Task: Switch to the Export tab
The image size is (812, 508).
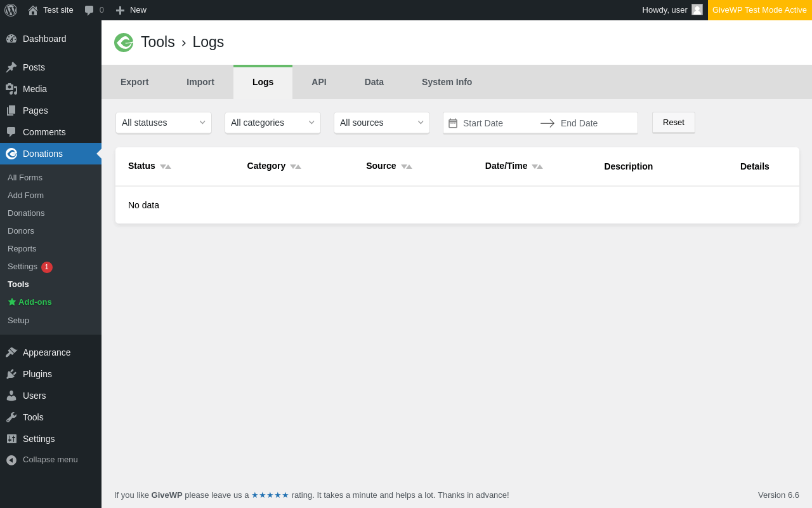Action: point(134,82)
